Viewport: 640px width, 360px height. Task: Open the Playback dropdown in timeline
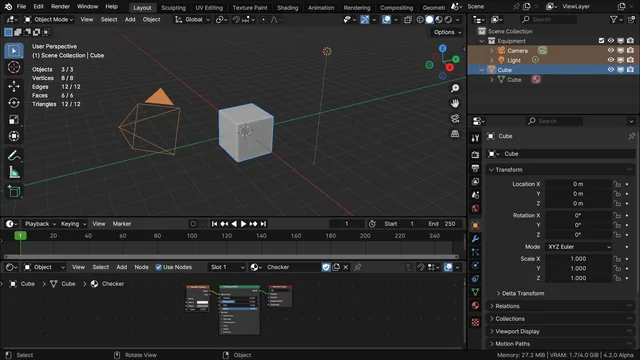point(40,224)
